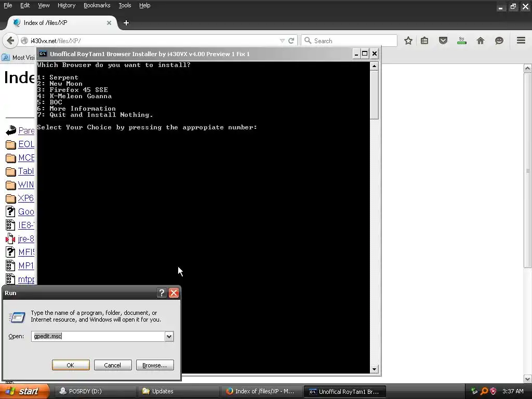Image resolution: width=532 pixels, height=399 pixels.
Task: Click the console scrollbar up arrow
Action: (374, 66)
